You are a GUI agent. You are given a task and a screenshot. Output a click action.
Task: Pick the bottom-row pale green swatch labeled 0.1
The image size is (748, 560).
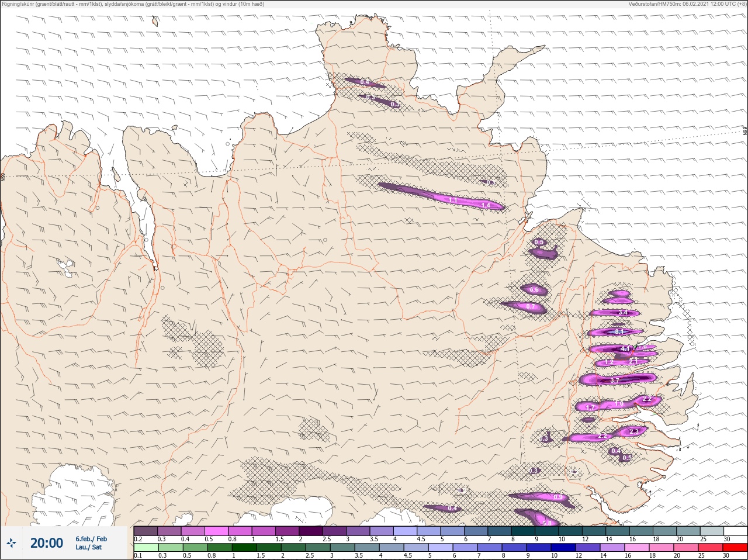pos(146,548)
